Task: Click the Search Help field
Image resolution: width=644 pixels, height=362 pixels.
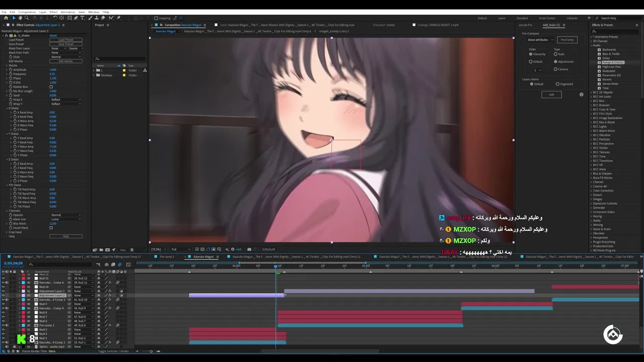Action: click(x=618, y=18)
